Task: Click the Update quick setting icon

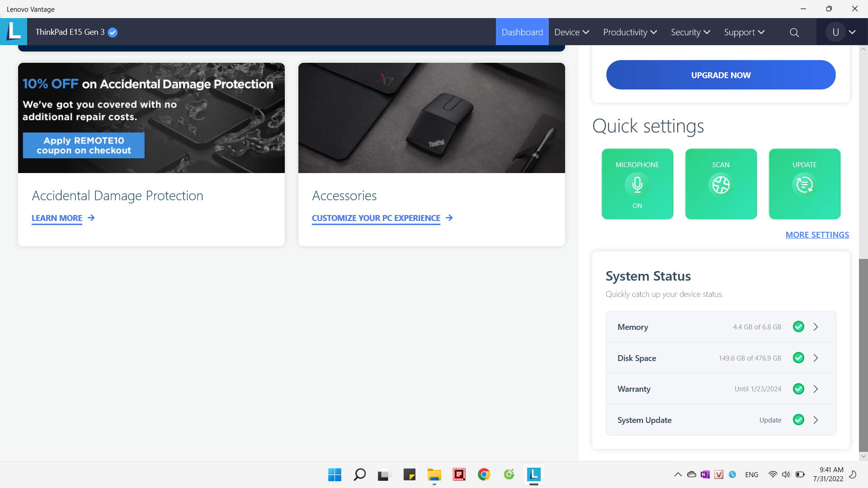Action: [x=804, y=184]
